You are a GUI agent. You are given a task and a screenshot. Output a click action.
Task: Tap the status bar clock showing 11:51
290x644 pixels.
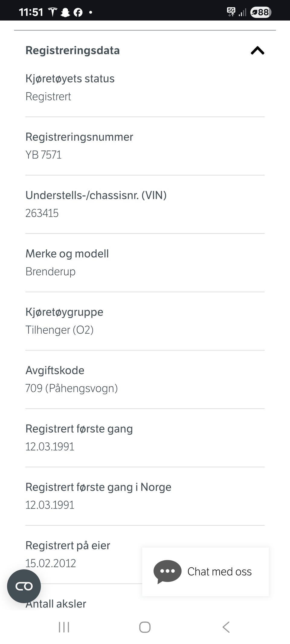coord(31,12)
